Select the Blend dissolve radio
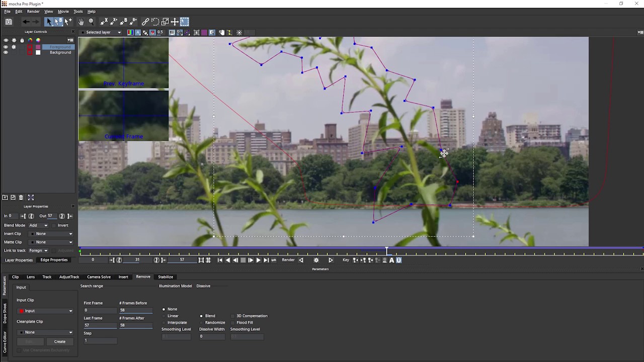 pyautogui.click(x=201, y=316)
